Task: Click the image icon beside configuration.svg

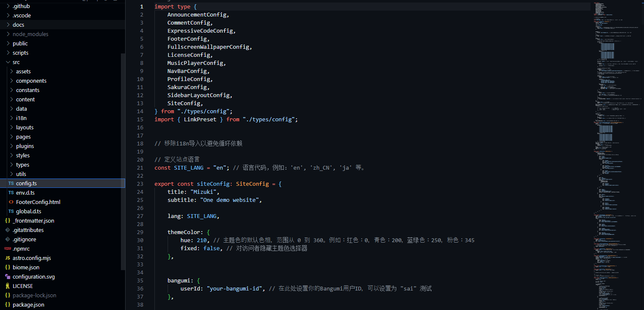Action: 8,276
